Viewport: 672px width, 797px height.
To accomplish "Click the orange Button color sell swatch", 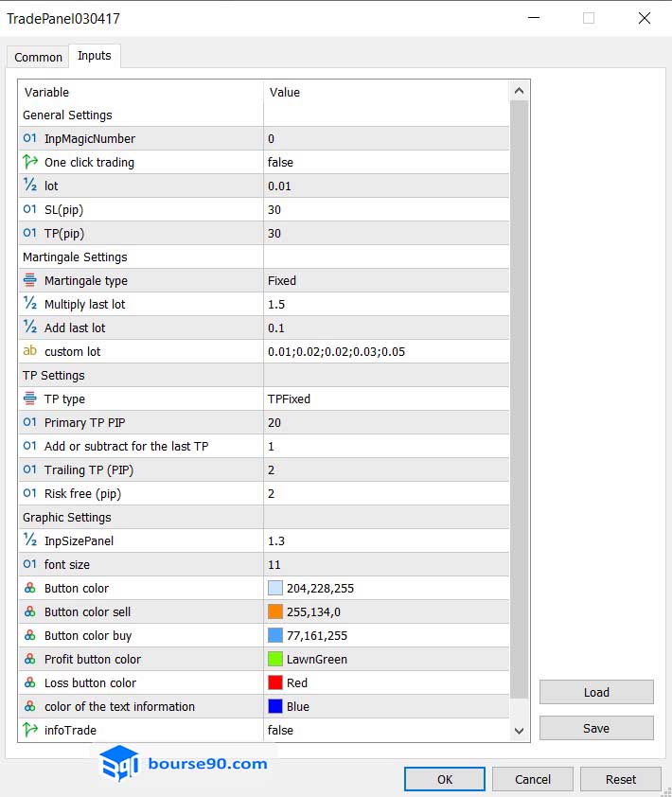I will click(x=275, y=612).
